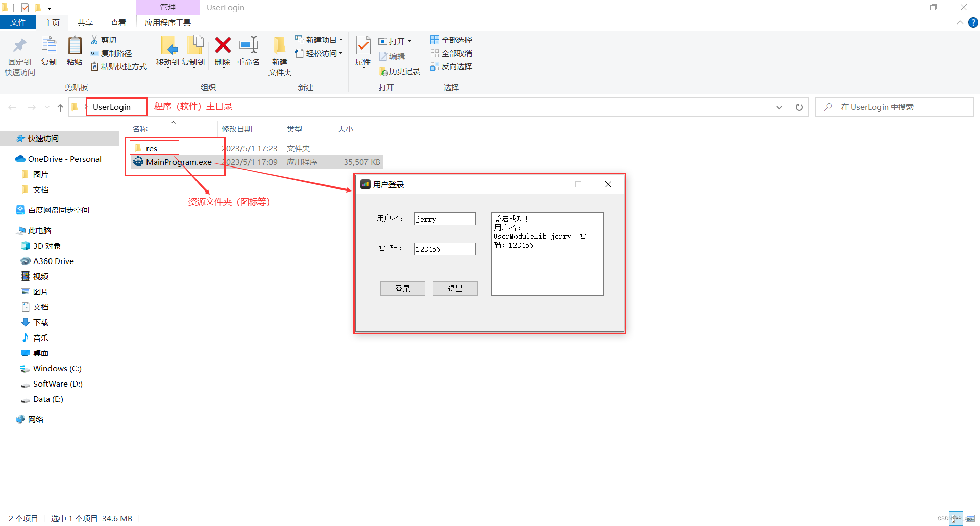Image resolution: width=980 pixels, height=526 pixels.
Task: Open the Move To (移动到) menu
Action: [167, 52]
